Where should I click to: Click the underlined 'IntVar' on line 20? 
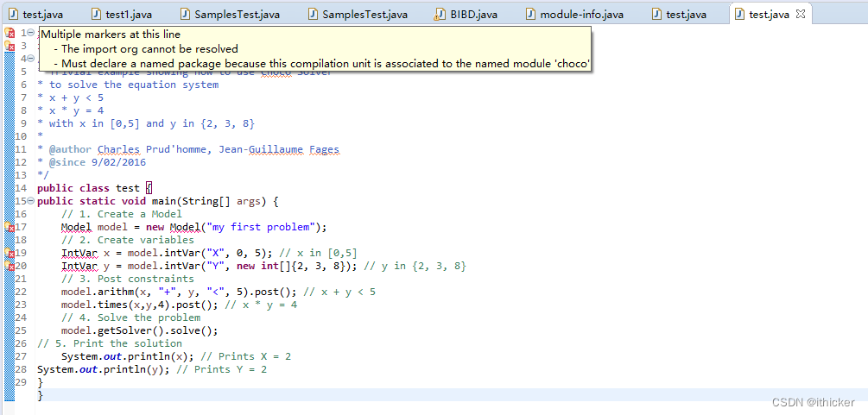[x=79, y=266]
